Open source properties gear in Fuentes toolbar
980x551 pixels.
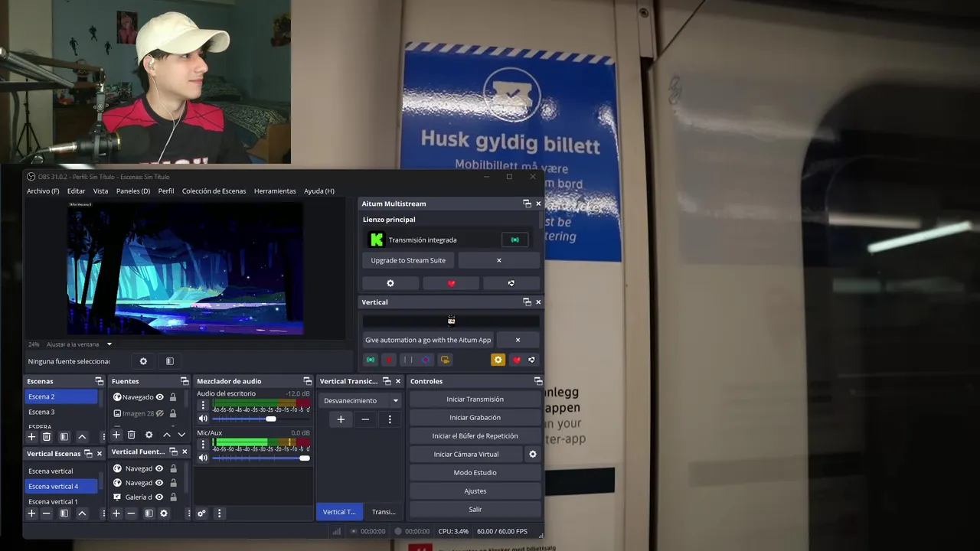[149, 435]
